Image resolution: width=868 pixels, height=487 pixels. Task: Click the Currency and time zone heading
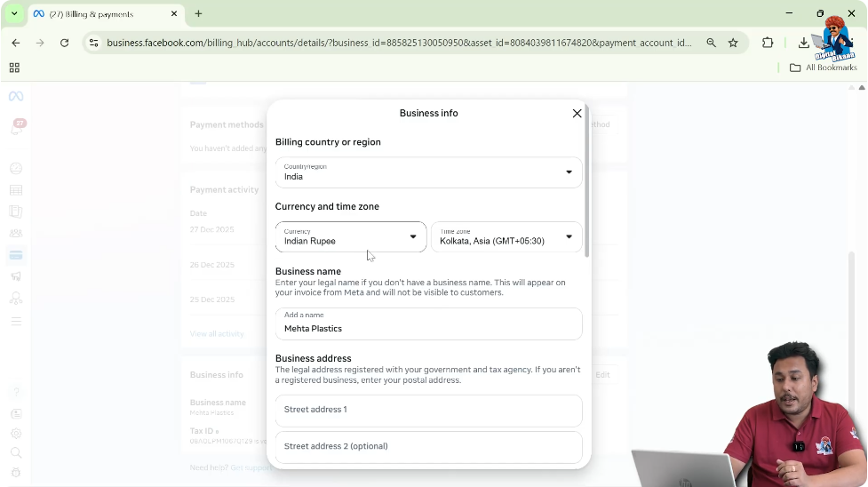[327, 206]
